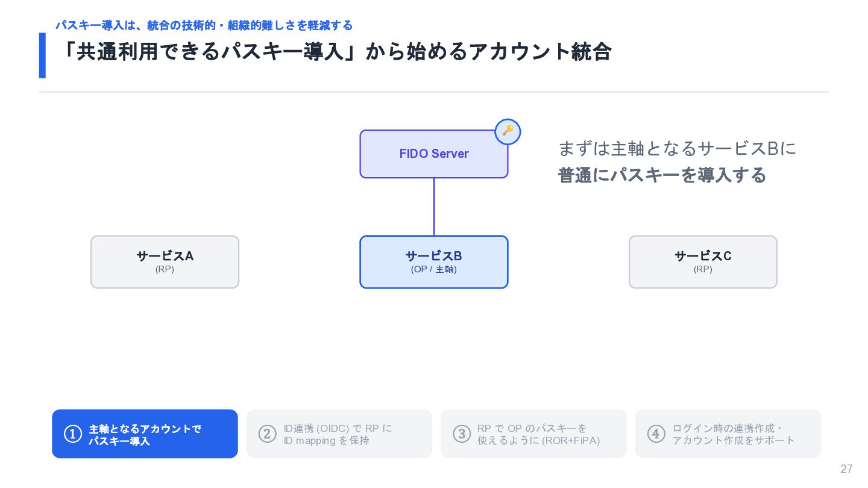
Task: Click the circled number 3 step icon
Action: coord(462,434)
